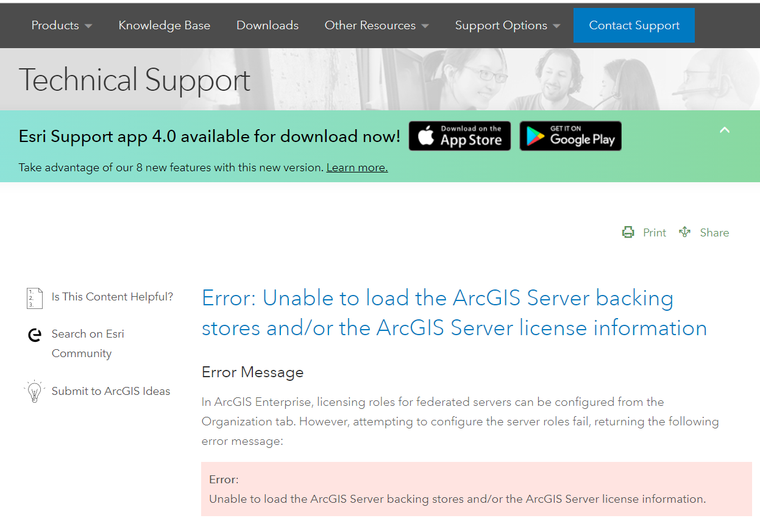This screenshot has width=760, height=532.
Task: Click the pink error message box text
Action: tap(457, 489)
